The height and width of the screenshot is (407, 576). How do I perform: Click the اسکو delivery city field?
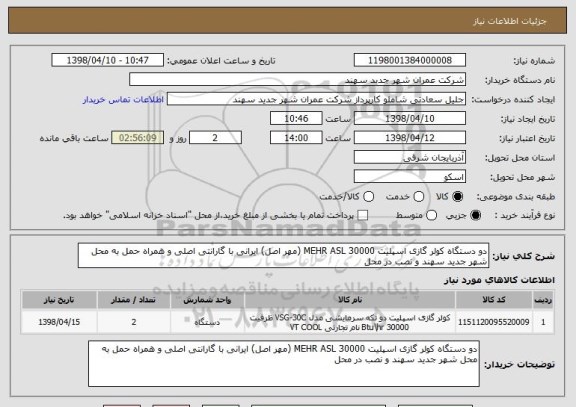tap(410, 177)
